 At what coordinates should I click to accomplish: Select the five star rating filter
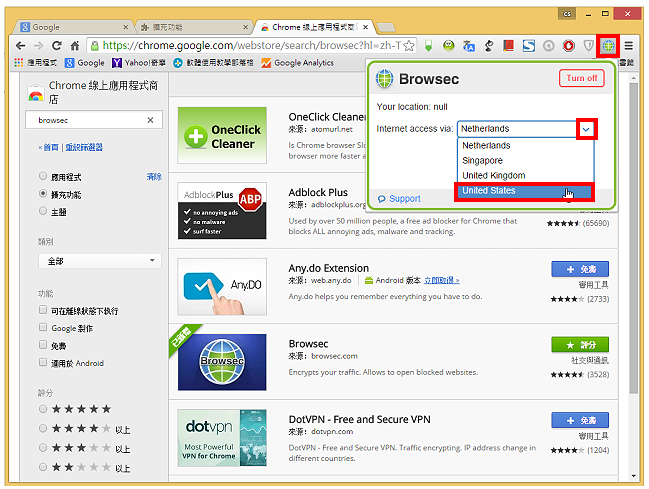(x=43, y=409)
